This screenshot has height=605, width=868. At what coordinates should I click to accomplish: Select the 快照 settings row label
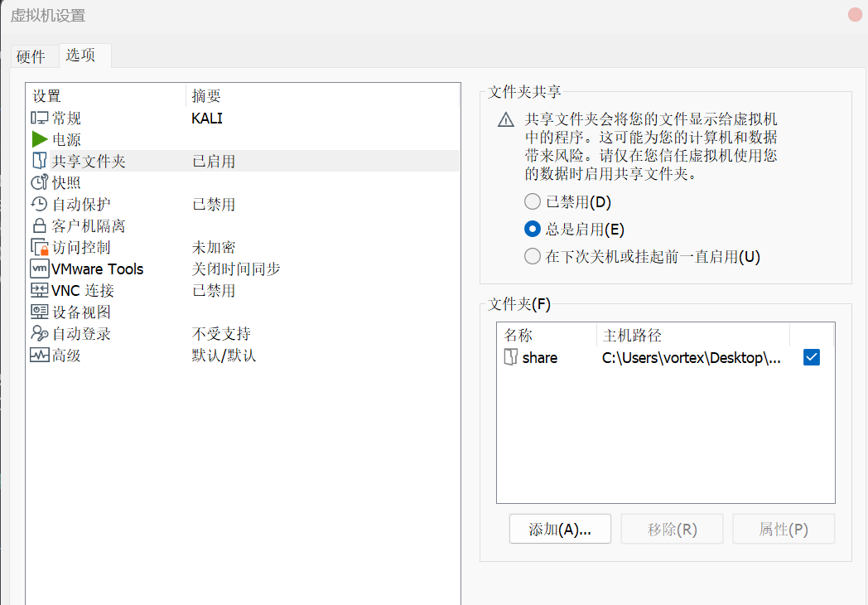point(66,183)
